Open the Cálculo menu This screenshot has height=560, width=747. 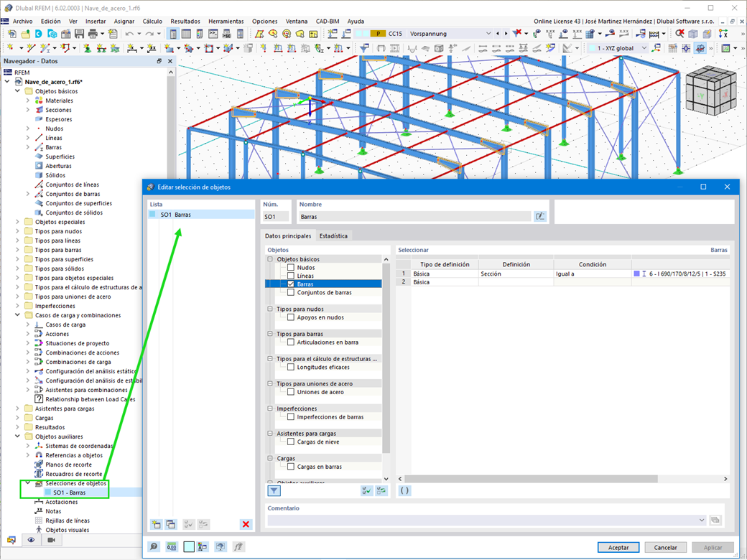(152, 22)
